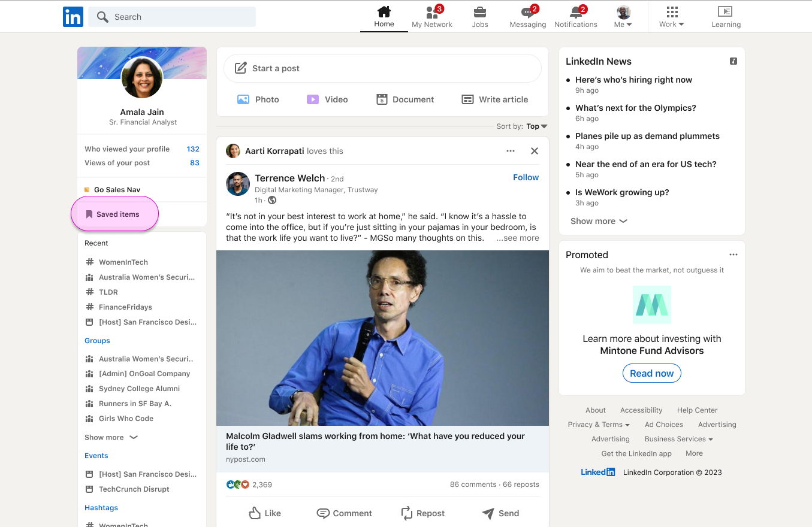Open the Me profile dropdown
812x527 pixels.
pos(623,17)
